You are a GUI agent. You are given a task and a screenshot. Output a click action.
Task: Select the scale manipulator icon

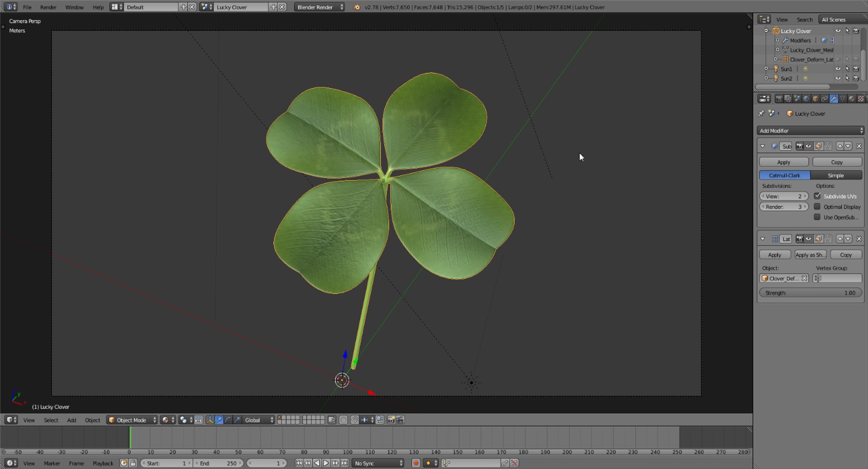coord(237,420)
